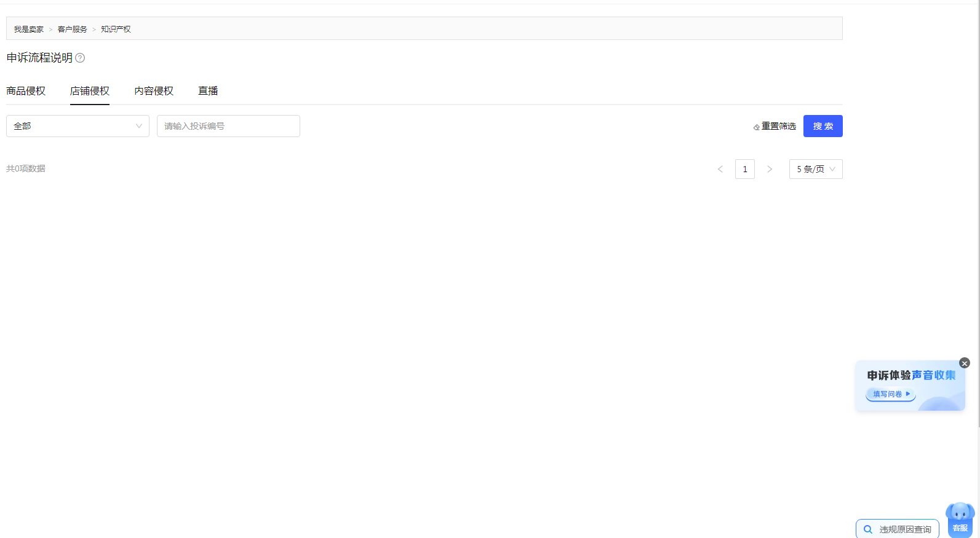Open the 申诉流程说明 help question-mark icon
This screenshot has height=538, width=980.
click(80, 58)
